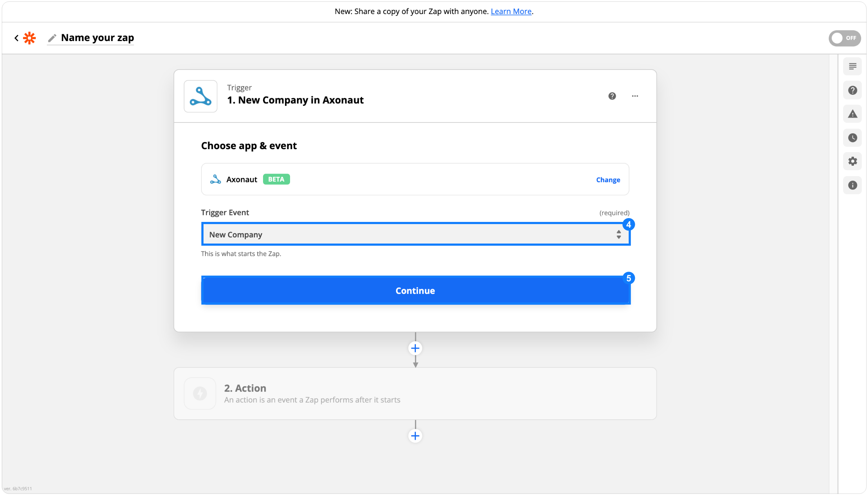Open the warning triangle panel in sidebar
868x495 pixels.
click(852, 114)
